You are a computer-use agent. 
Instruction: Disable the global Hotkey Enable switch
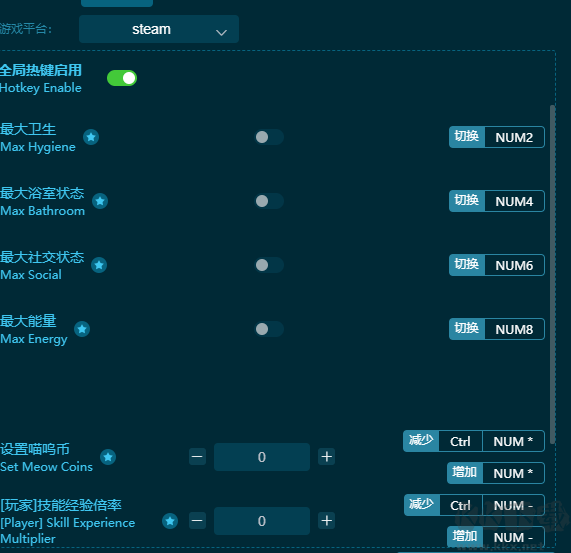(x=122, y=78)
